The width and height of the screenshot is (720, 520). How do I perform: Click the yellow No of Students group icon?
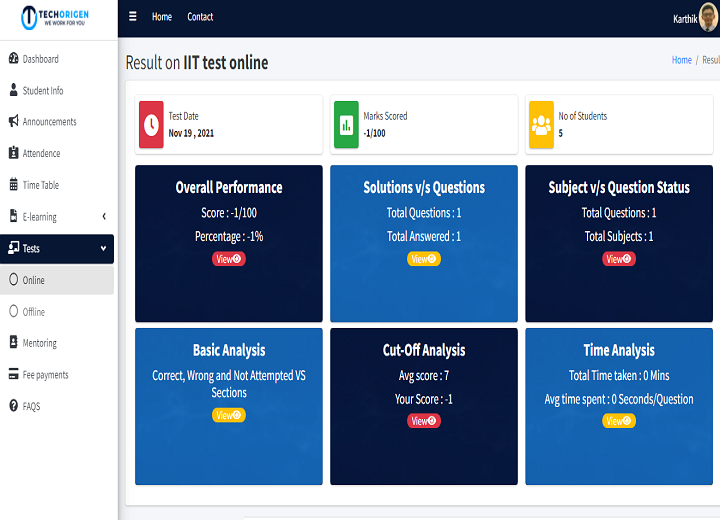(x=541, y=124)
